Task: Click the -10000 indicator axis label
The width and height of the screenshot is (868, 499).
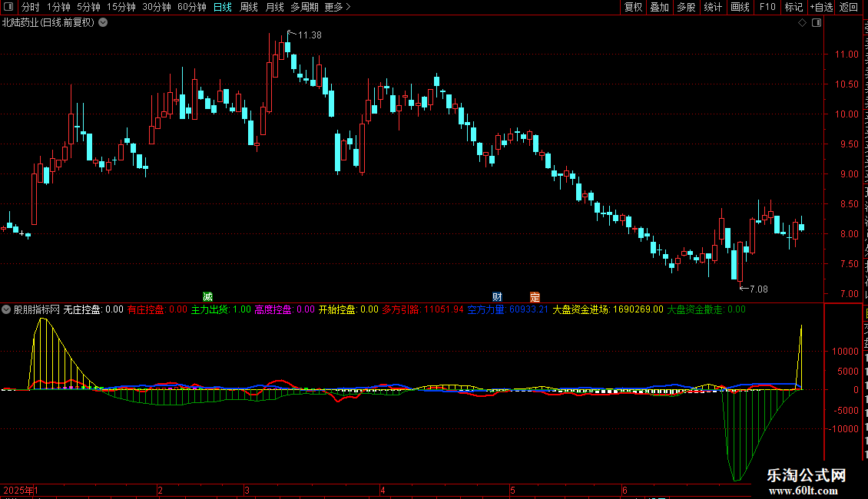Action: [843, 428]
